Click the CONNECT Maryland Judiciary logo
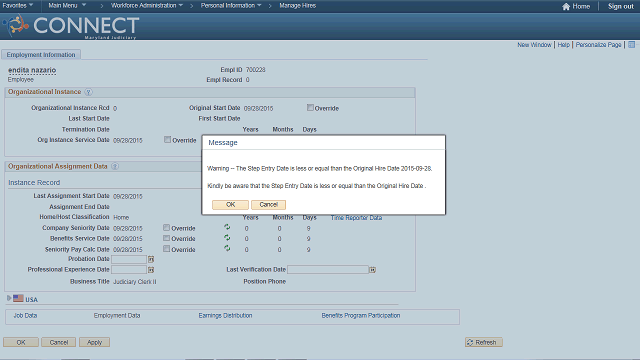 71,26
